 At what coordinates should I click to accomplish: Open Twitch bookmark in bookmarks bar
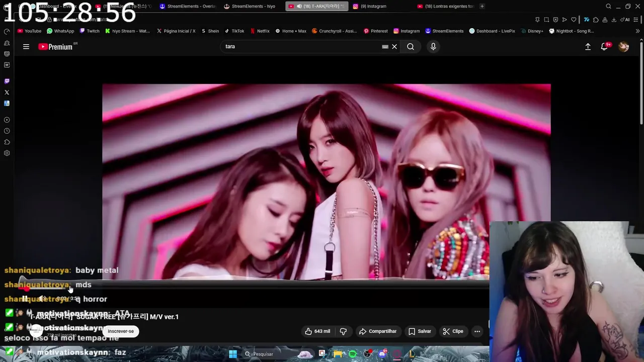tap(90, 31)
